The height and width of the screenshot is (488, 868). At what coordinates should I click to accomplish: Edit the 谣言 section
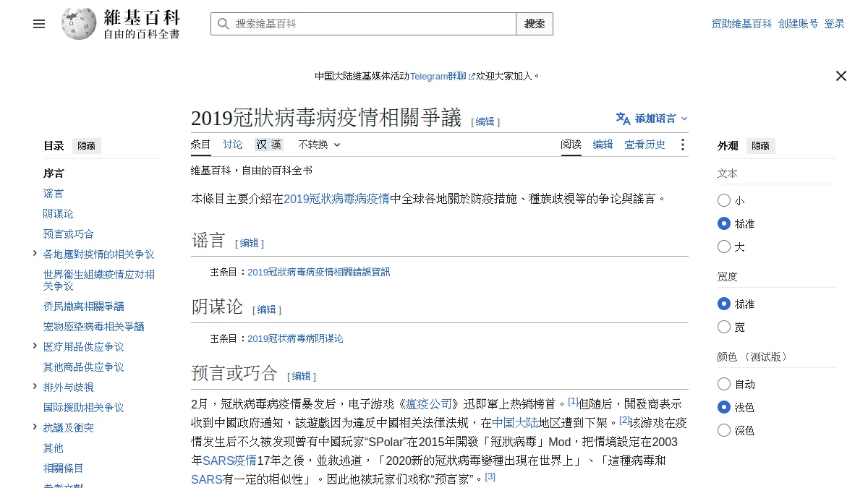pos(250,243)
